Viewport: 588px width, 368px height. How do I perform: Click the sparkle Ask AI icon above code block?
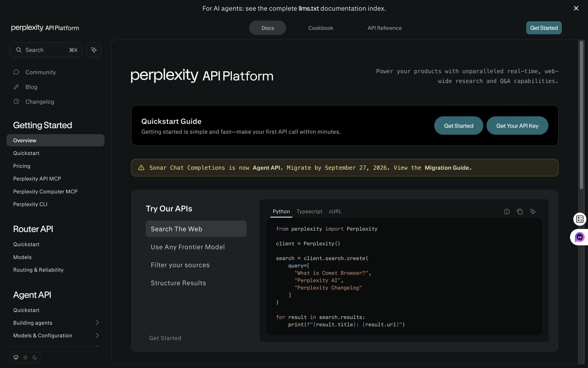(x=533, y=211)
